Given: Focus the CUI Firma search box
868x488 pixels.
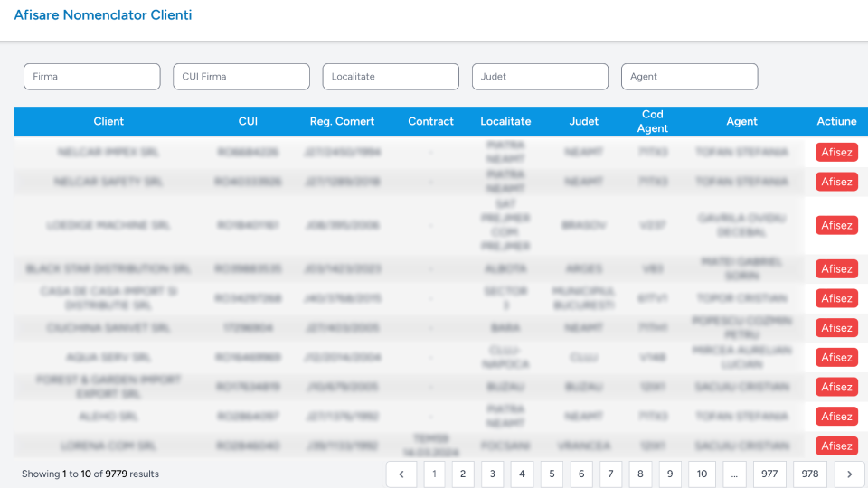Looking at the screenshot, I should point(241,77).
